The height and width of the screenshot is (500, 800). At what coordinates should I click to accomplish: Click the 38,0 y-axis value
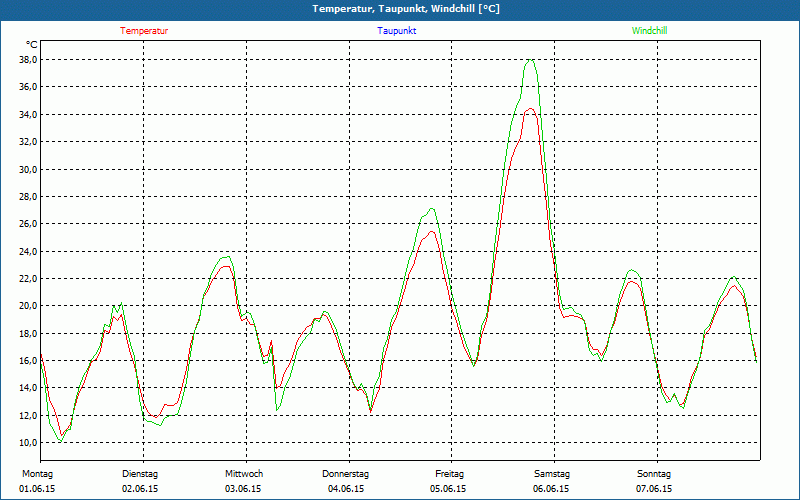[x=29, y=60]
